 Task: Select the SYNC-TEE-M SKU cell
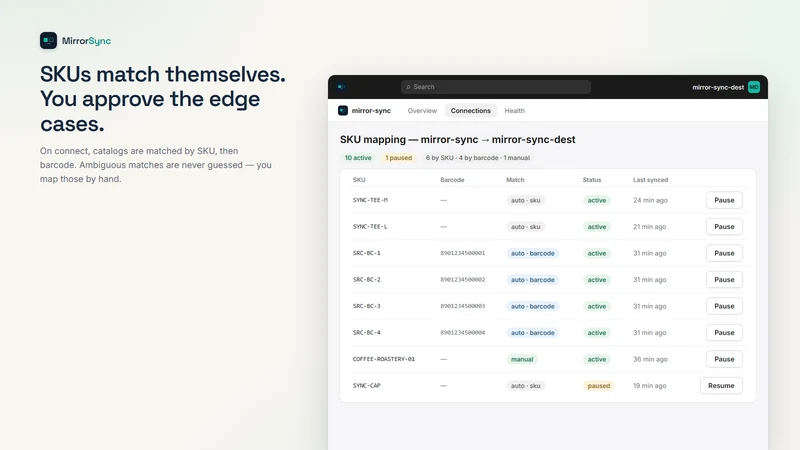(370, 201)
